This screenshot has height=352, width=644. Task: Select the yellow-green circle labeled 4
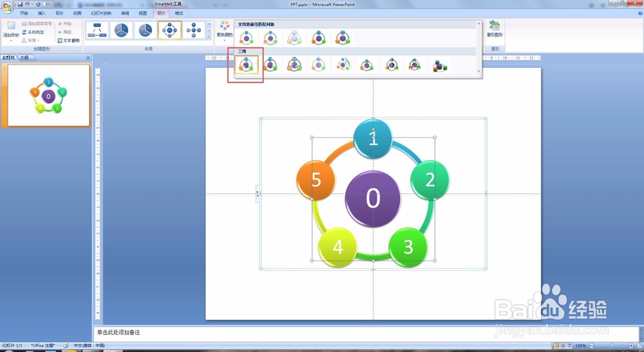337,247
